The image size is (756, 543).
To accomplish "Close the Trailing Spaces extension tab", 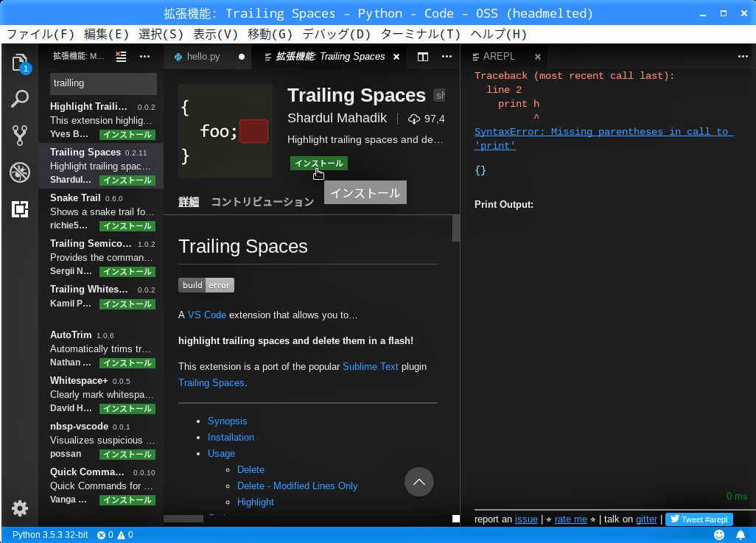I will click(x=396, y=57).
